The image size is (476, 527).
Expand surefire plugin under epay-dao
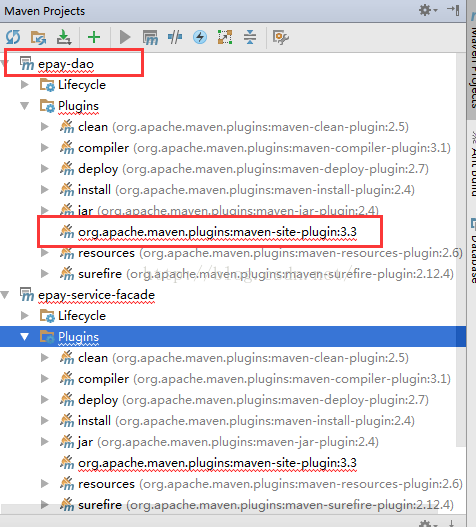[x=45, y=274]
